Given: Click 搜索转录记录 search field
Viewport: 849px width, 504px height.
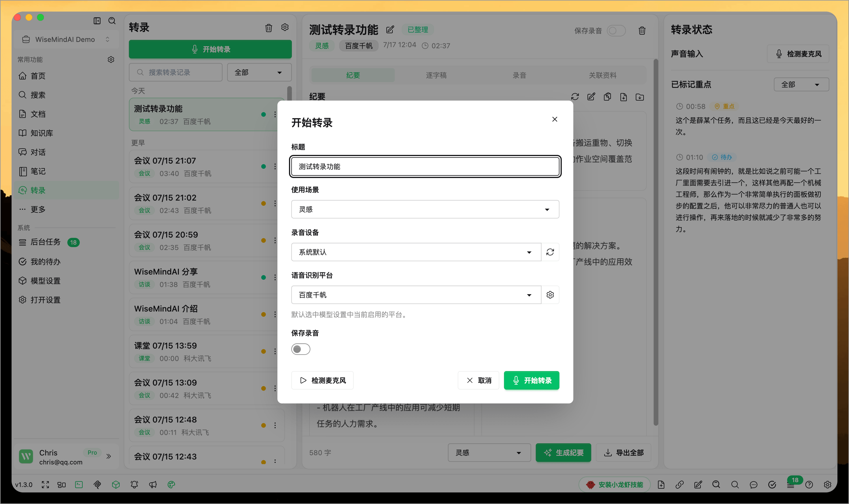Looking at the screenshot, I should [175, 72].
